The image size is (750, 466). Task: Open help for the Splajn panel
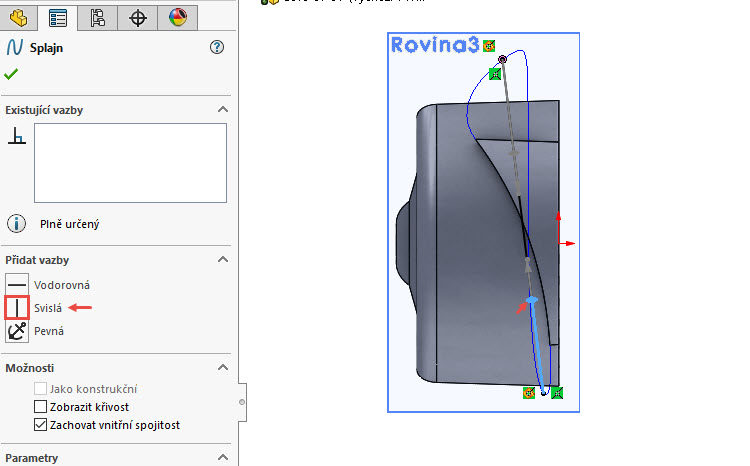[217, 47]
